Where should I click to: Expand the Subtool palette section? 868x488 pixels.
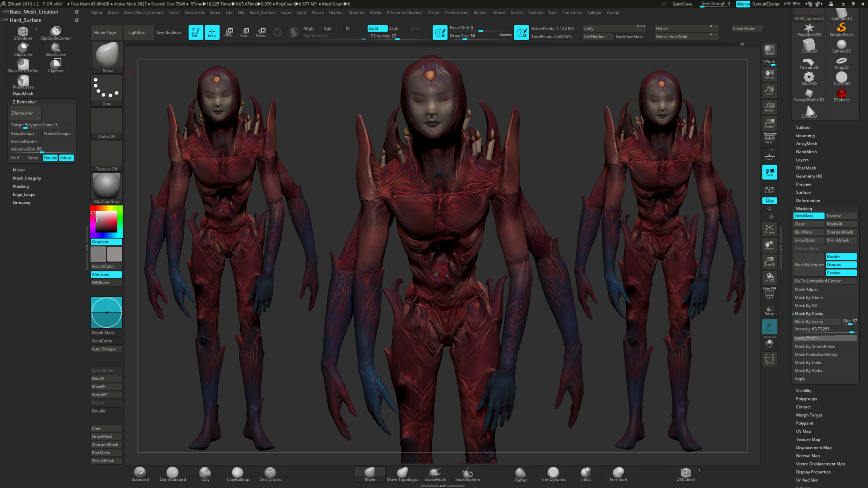(803, 127)
